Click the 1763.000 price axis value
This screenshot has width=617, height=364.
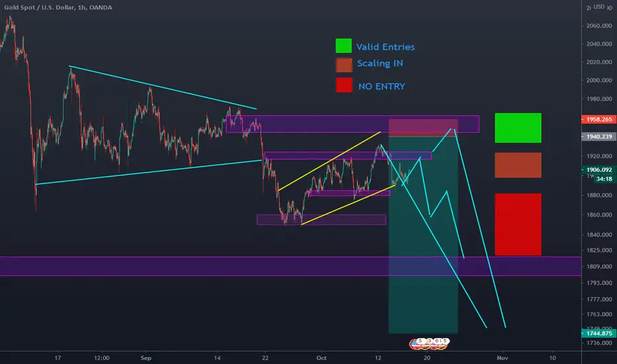[x=599, y=314]
